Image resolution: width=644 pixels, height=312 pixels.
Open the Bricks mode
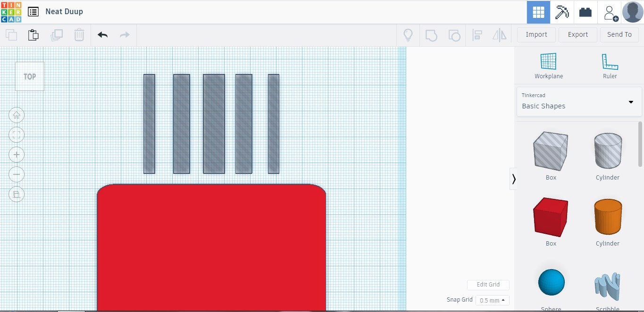pos(585,12)
